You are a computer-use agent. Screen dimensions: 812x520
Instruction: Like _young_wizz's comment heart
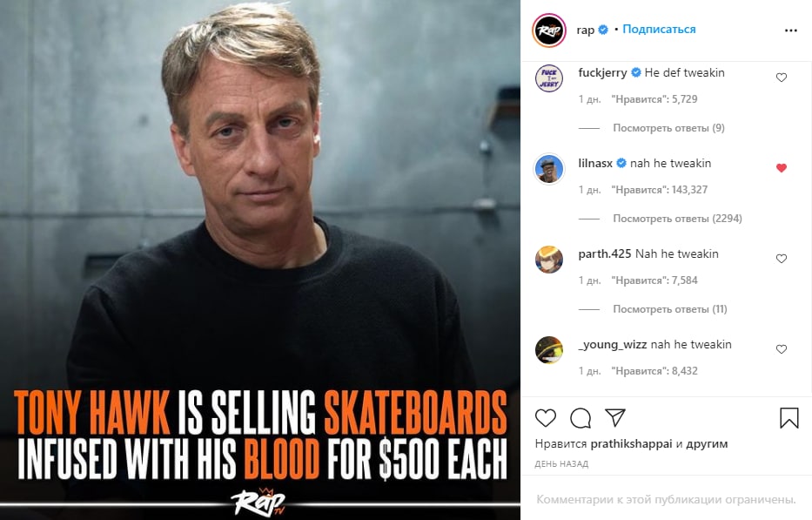(781, 349)
